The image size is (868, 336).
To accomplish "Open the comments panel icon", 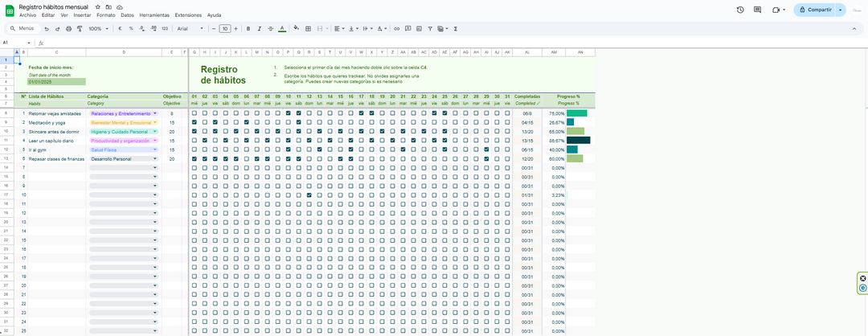I will [757, 10].
